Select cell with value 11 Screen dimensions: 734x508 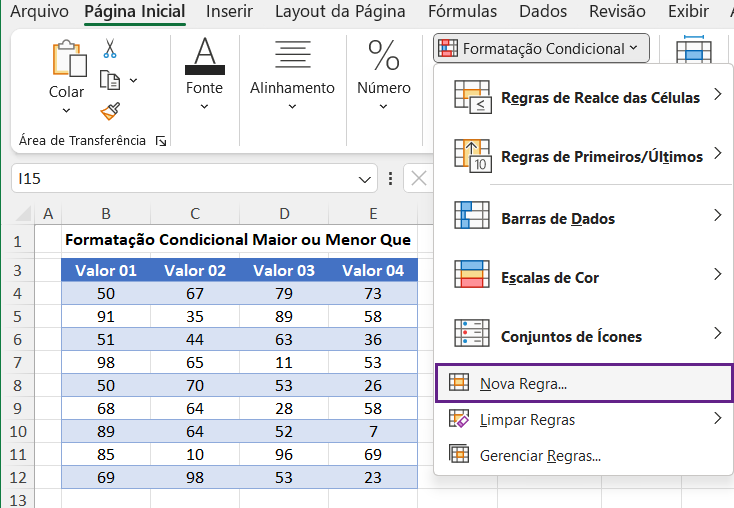point(284,362)
